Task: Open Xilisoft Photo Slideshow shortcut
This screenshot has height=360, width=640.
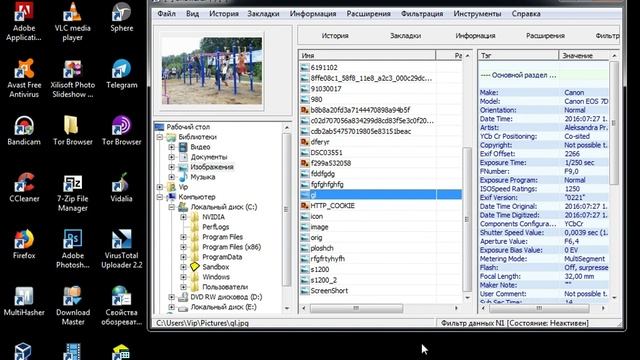Action: 73,78
